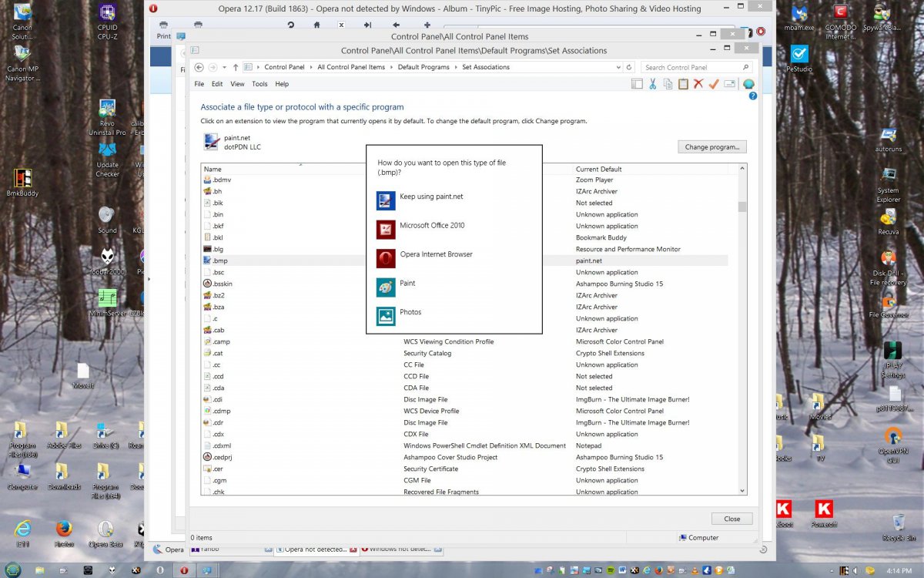Choose Photos app for .bmp files
The image size is (924, 578).
pyautogui.click(x=454, y=316)
